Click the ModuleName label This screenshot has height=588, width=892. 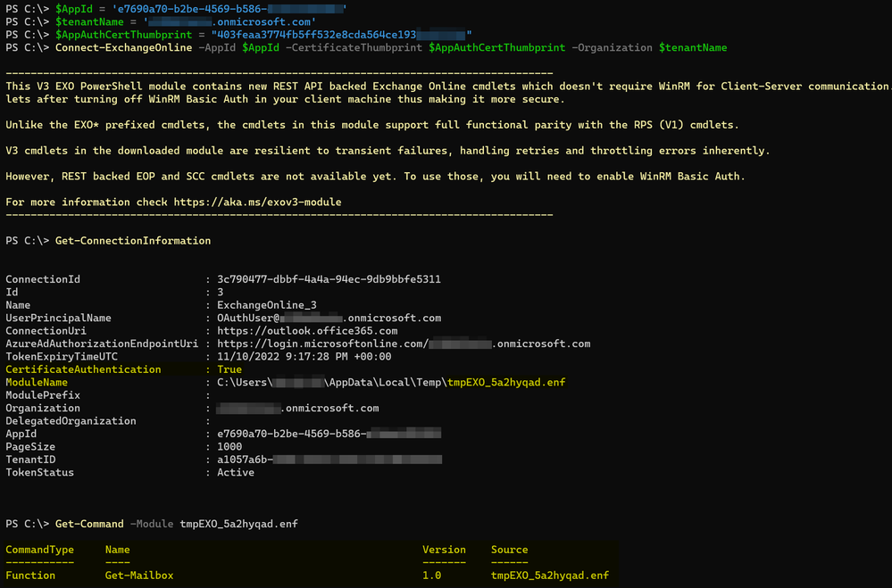[x=37, y=382]
